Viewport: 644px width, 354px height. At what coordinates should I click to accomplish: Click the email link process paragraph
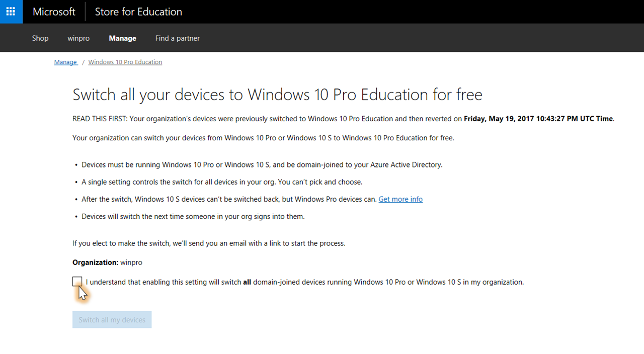click(x=209, y=243)
